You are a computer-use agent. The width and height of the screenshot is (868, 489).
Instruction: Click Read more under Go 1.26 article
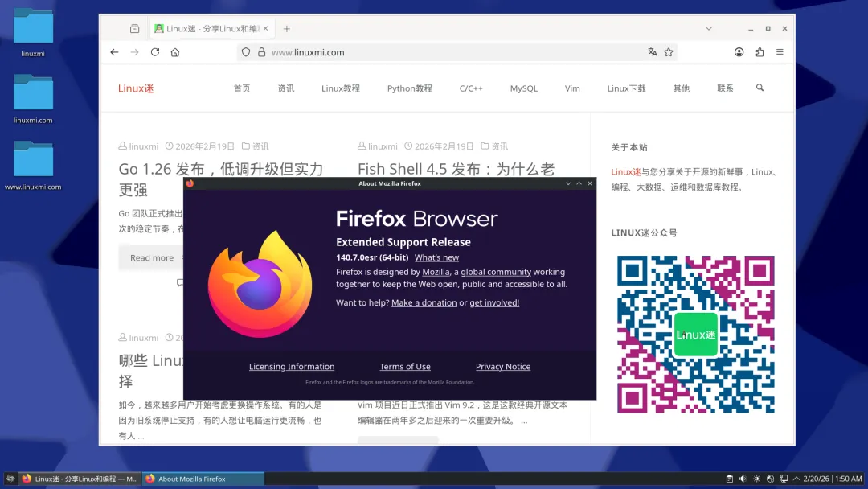coord(151,257)
